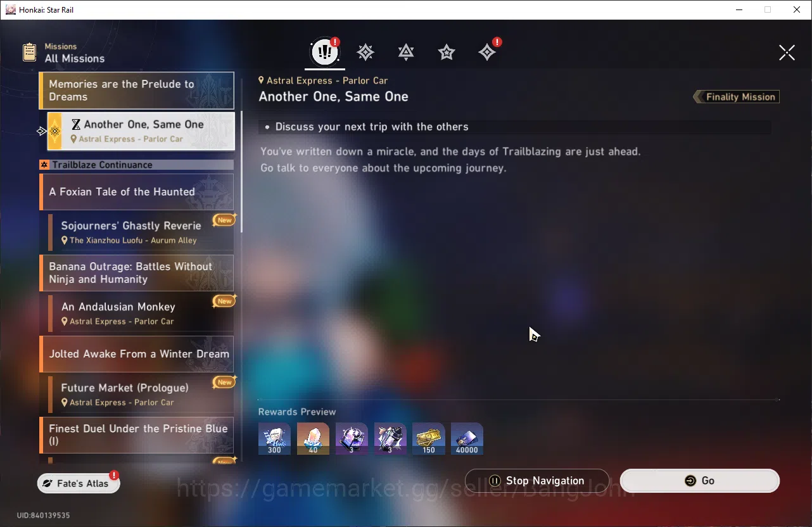Open Fate's Atlas

pyautogui.click(x=79, y=483)
